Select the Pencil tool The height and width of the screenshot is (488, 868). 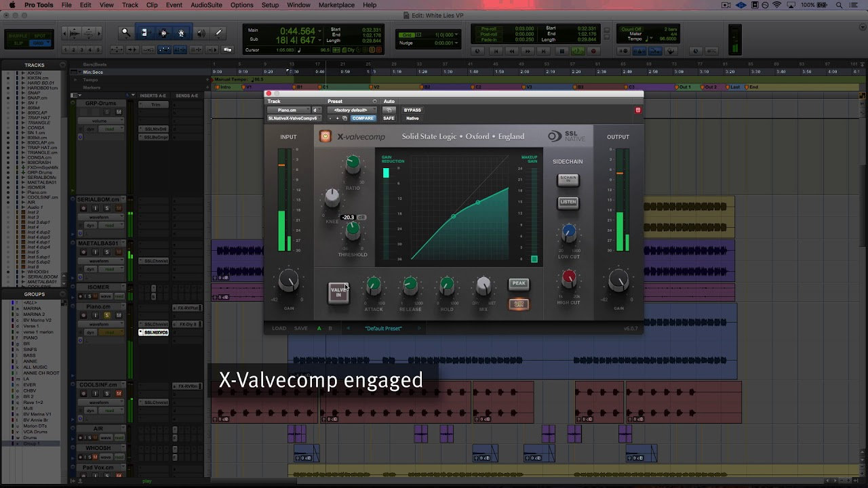[218, 33]
